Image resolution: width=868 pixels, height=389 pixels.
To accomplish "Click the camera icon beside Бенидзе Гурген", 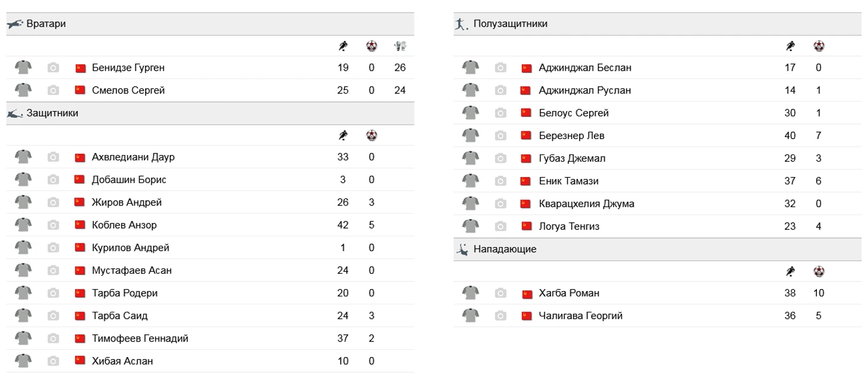I will point(54,68).
